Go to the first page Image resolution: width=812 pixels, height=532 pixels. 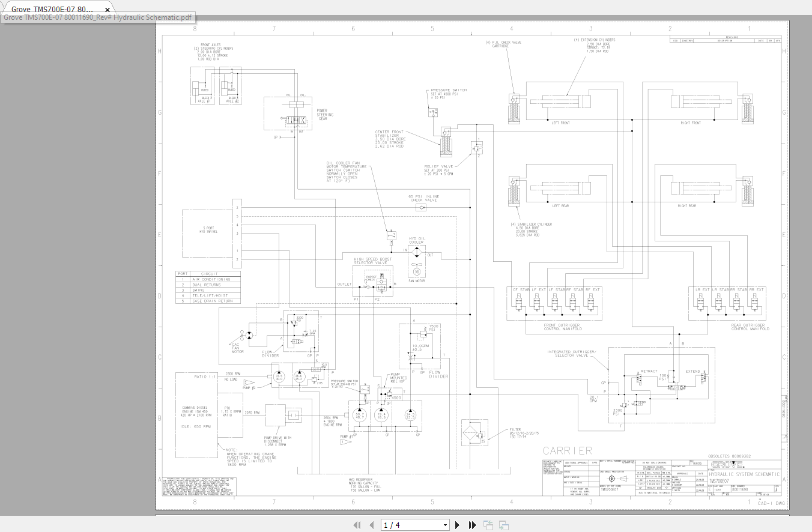(x=357, y=525)
